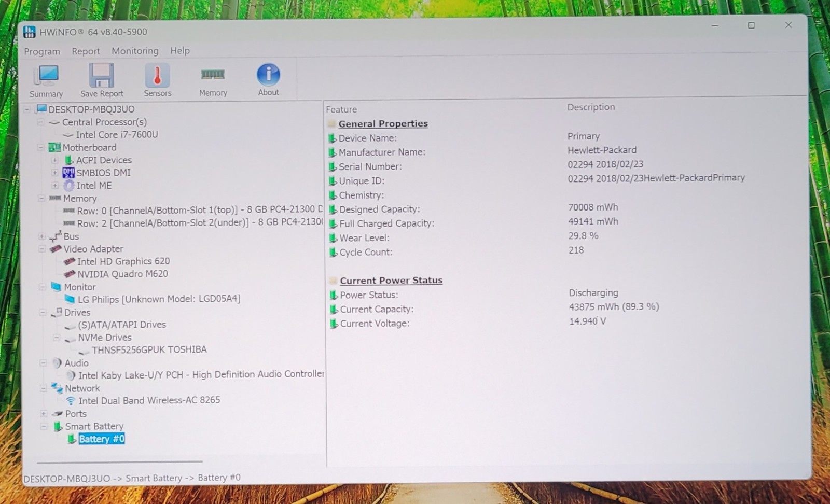Maximize the HWiNFO window
830x504 pixels.
[751, 25]
